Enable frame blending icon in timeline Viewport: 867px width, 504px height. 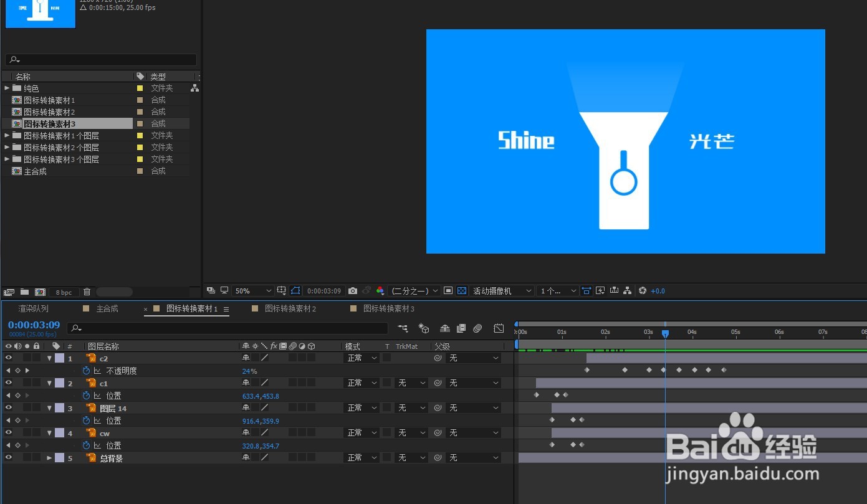tap(461, 328)
